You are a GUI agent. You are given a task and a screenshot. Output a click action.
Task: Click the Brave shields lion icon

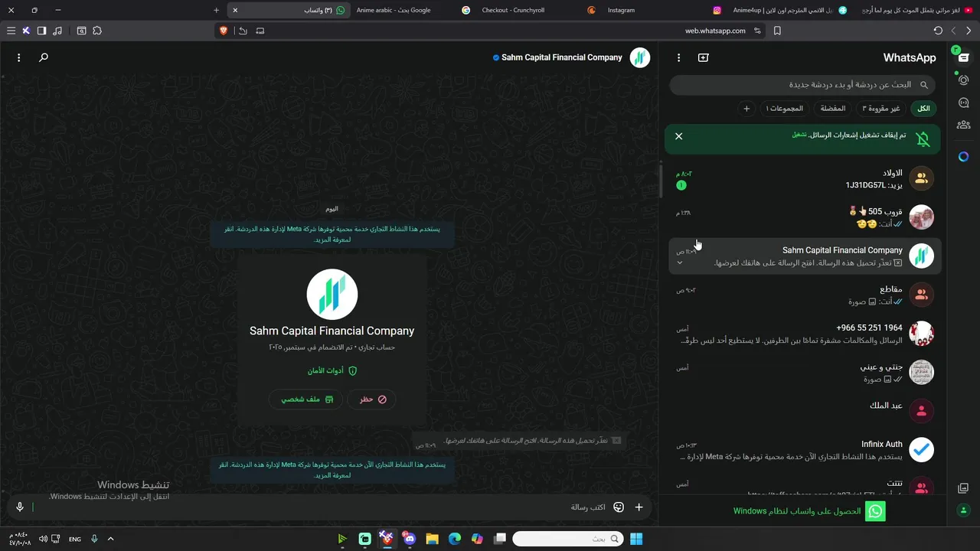(224, 31)
